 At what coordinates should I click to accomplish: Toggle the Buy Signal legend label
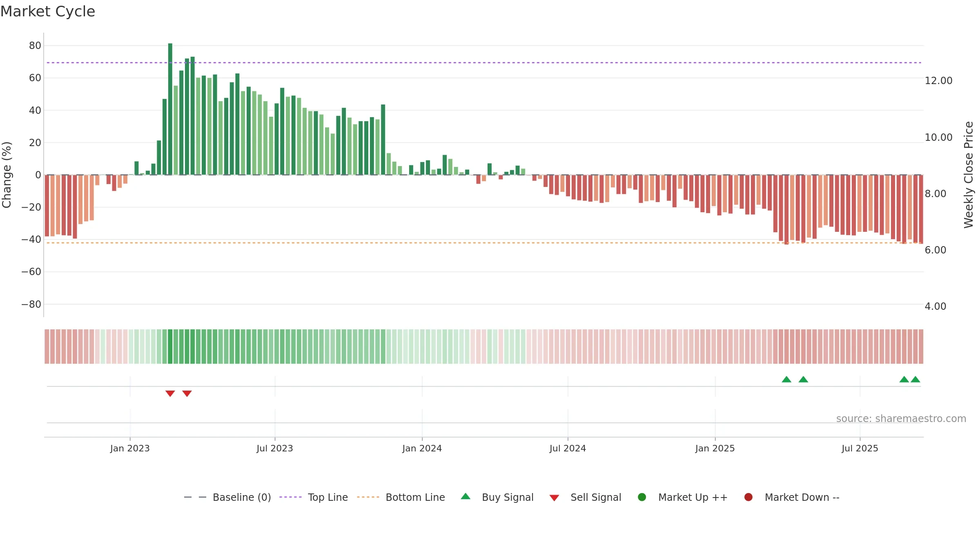(508, 497)
